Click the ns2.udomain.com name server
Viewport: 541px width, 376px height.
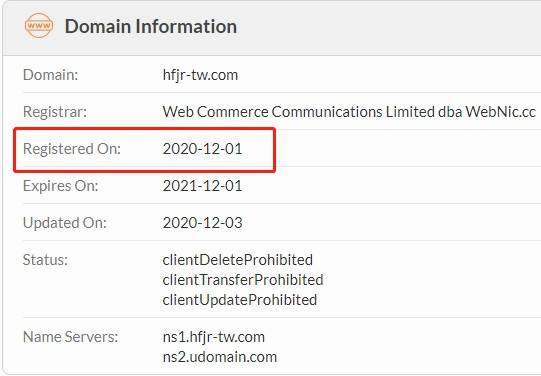tap(220, 357)
